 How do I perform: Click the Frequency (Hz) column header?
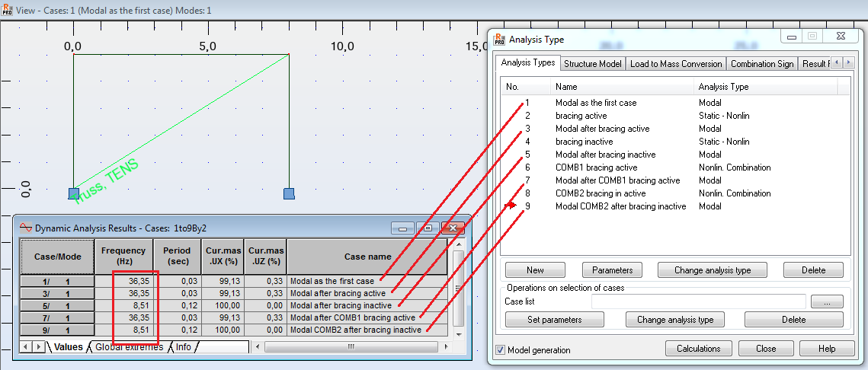click(123, 257)
